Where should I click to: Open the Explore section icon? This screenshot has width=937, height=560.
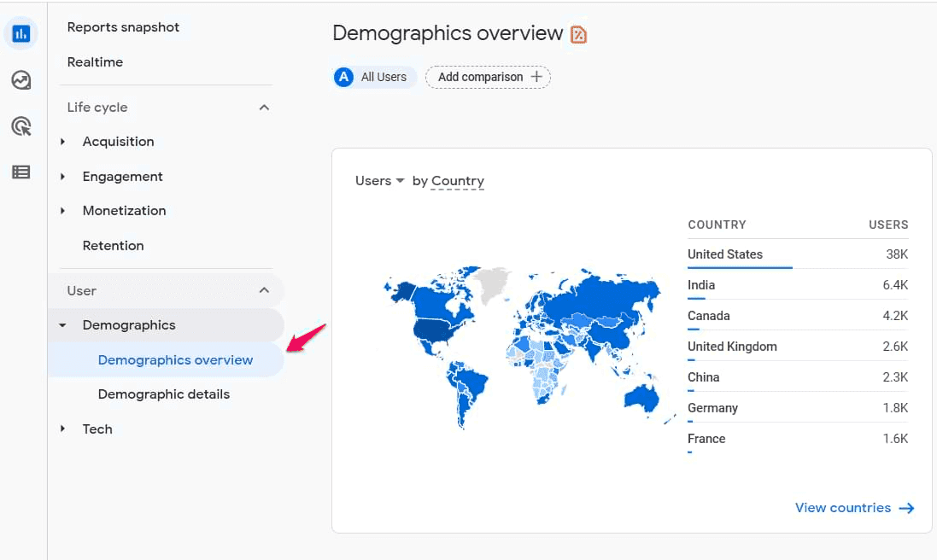20,79
